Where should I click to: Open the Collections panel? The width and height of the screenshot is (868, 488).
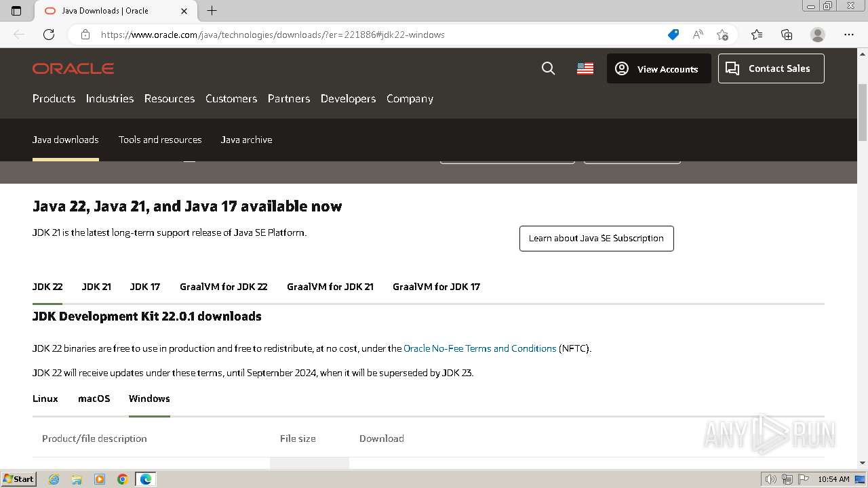787,35
